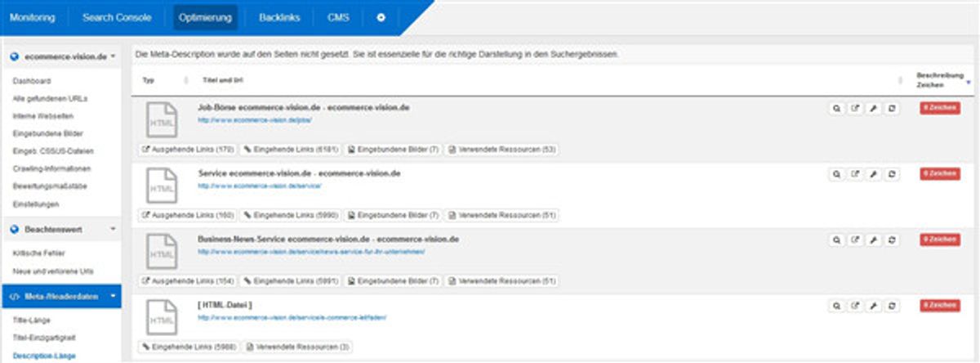
Task: Click HTML file icon of Job-Börse row
Action: point(161,119)
